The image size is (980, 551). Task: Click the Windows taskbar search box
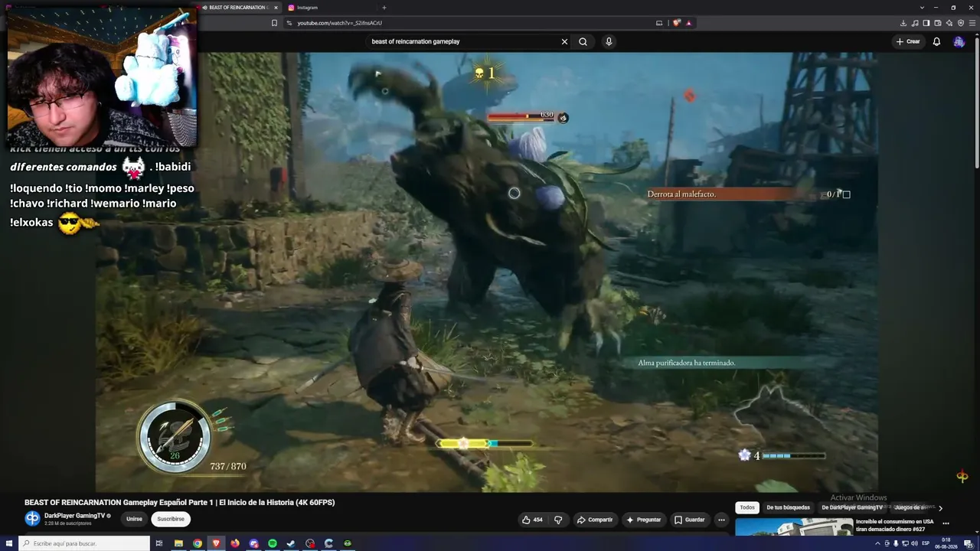coord(84,543)
